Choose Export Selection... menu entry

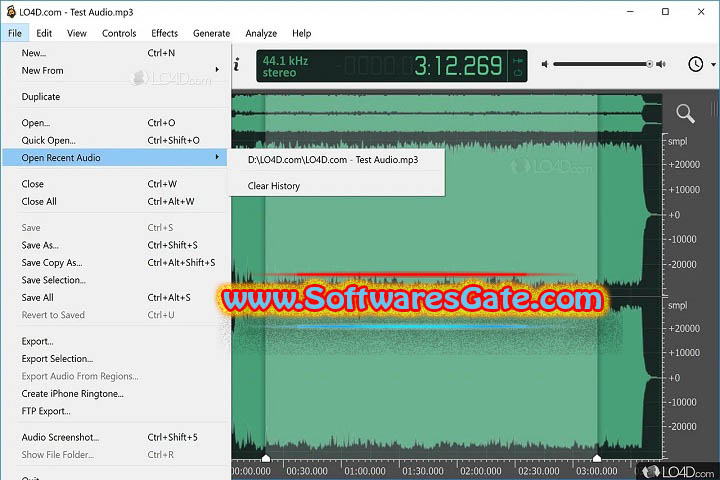click(115, 358)
